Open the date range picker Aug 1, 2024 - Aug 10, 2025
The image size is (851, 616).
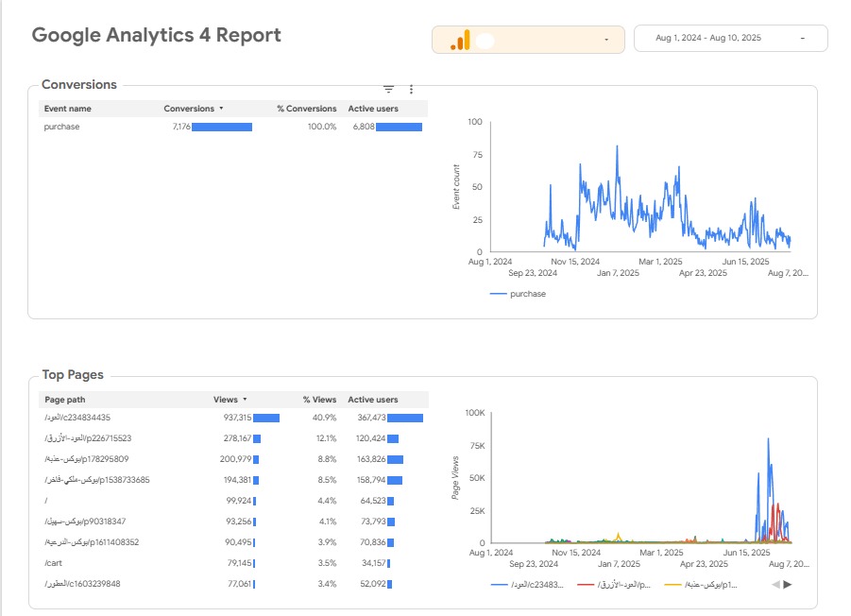pos(730,38)
